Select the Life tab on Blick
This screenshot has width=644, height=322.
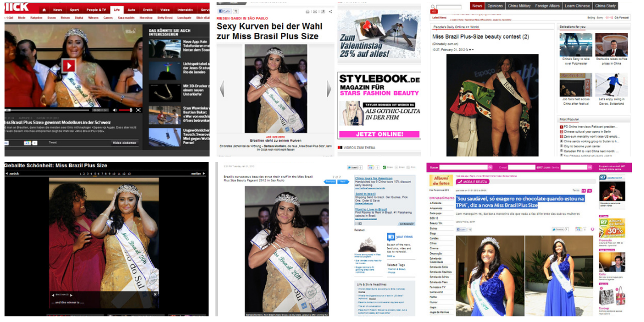pyautogui.click(x=117, y=10)
